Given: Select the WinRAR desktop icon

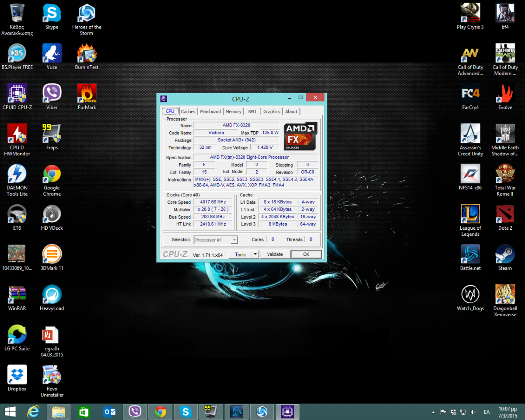Looking at the screenshot, I should click(17, 298).
